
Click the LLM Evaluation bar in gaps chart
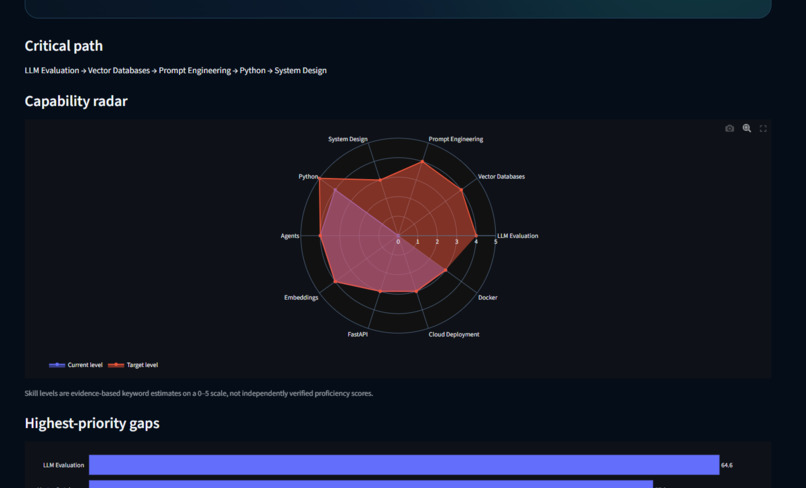click(x=404, y=465)
